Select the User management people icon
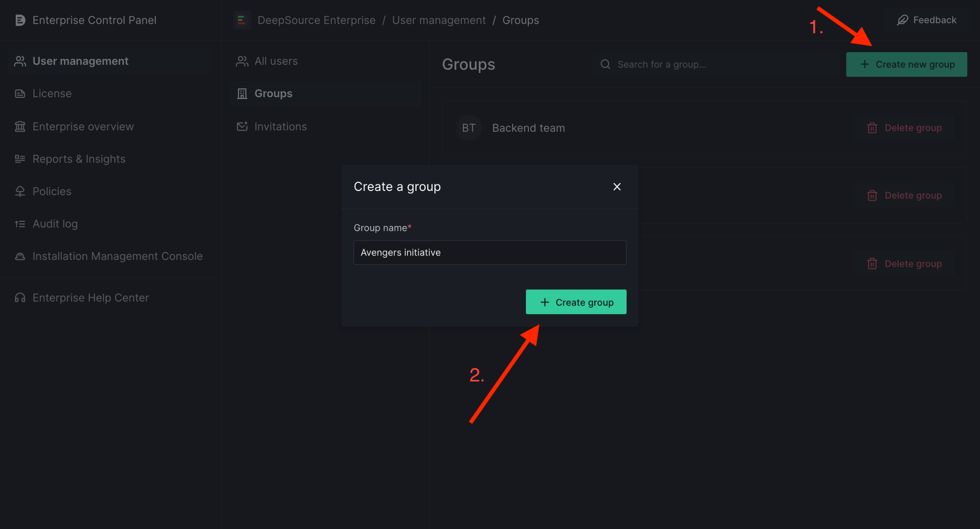Screen dimensions: 980x529 pos(20,61)
